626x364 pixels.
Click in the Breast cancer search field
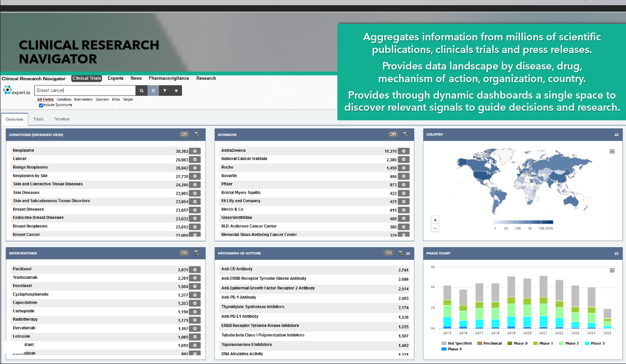tap(85, 90)
